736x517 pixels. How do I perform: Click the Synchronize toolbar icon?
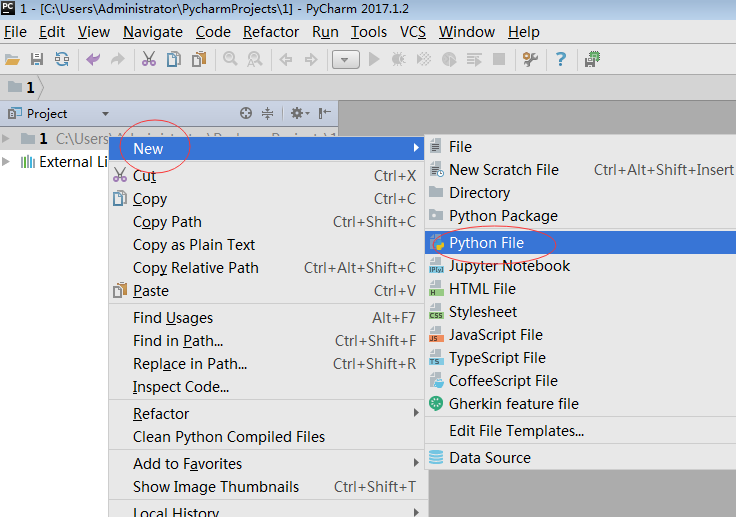click(62, 60)
